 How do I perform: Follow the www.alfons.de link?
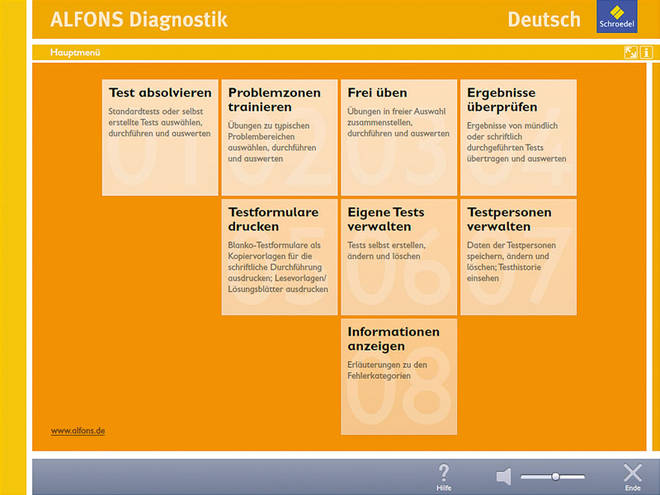pos(78,431)
